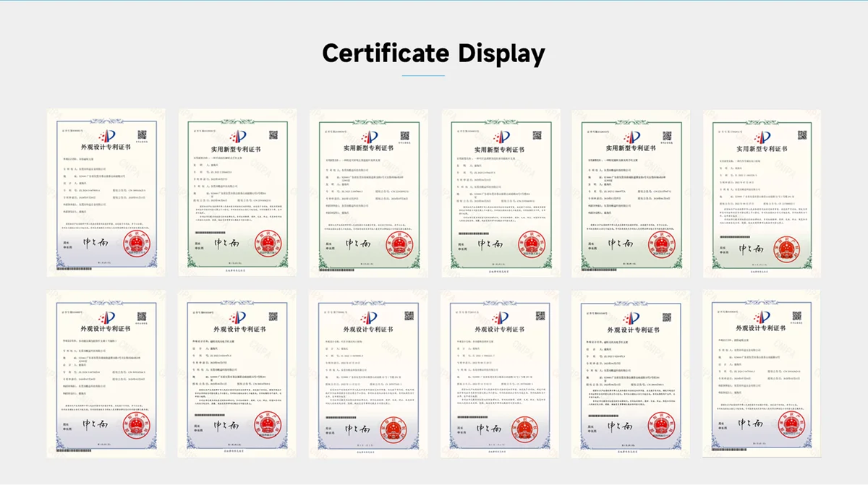This screenshot has height=485, width=868.
Task: Open the top-row 外观设计专利证书 blue-bordered certificate
Action: 106,192
